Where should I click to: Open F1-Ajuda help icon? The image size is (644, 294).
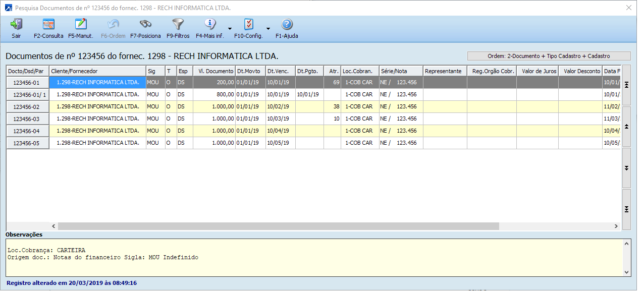pos(287,24)
